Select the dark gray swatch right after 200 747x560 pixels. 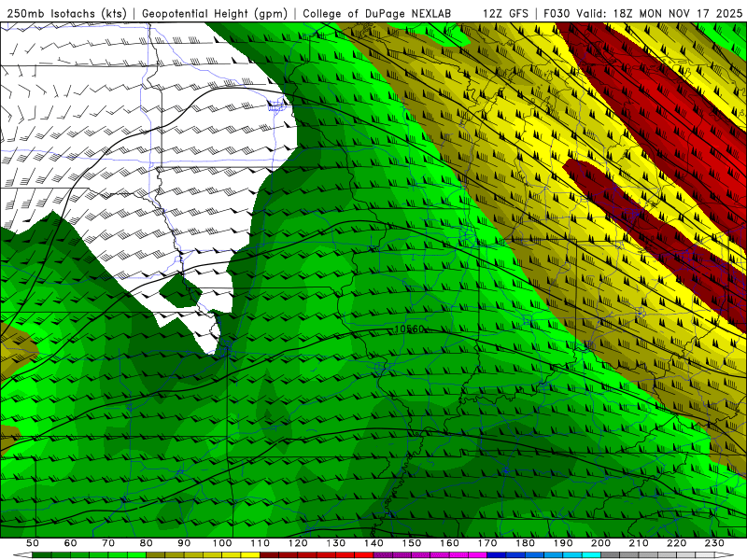(x=611, y=554)
